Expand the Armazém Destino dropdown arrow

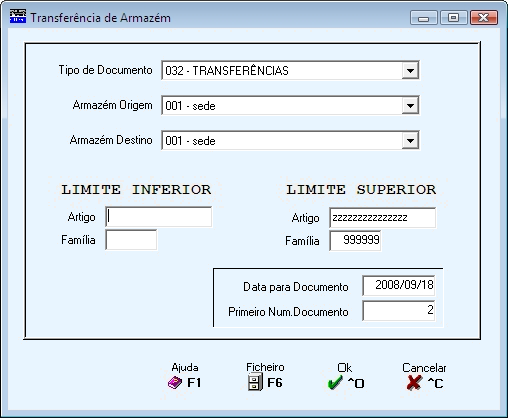click(410, 141)
